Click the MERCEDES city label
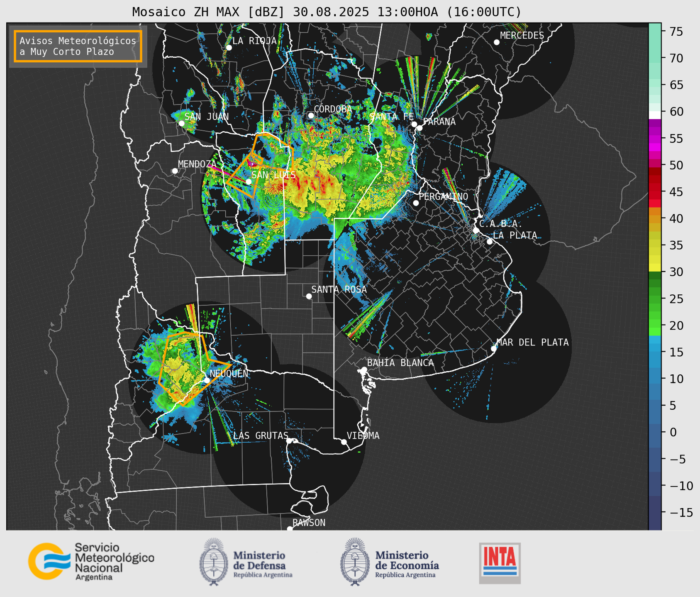Image resolution: width=700 pixels, height=597 pixels. coord(522,36)
